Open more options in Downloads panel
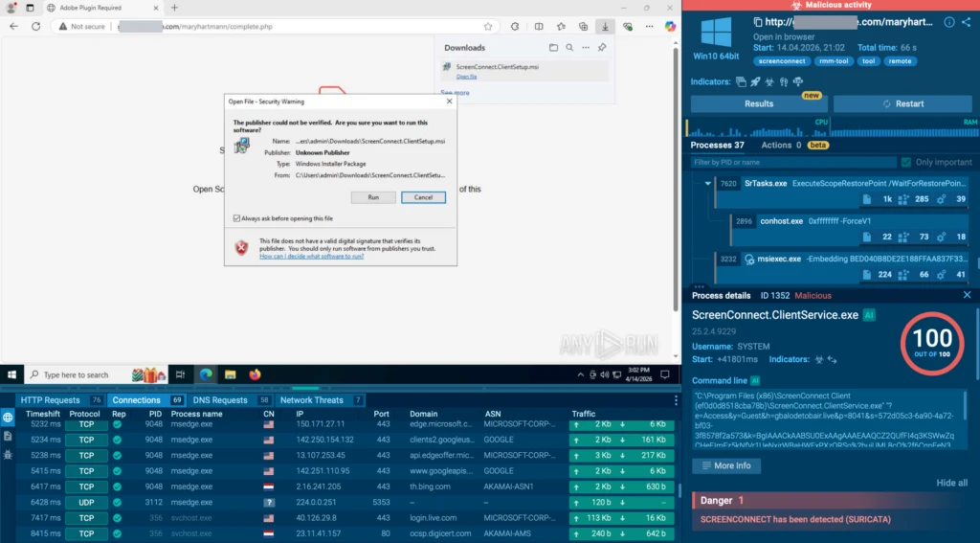Viewport: 980px width, 543px height. click(x=586, y=48)
